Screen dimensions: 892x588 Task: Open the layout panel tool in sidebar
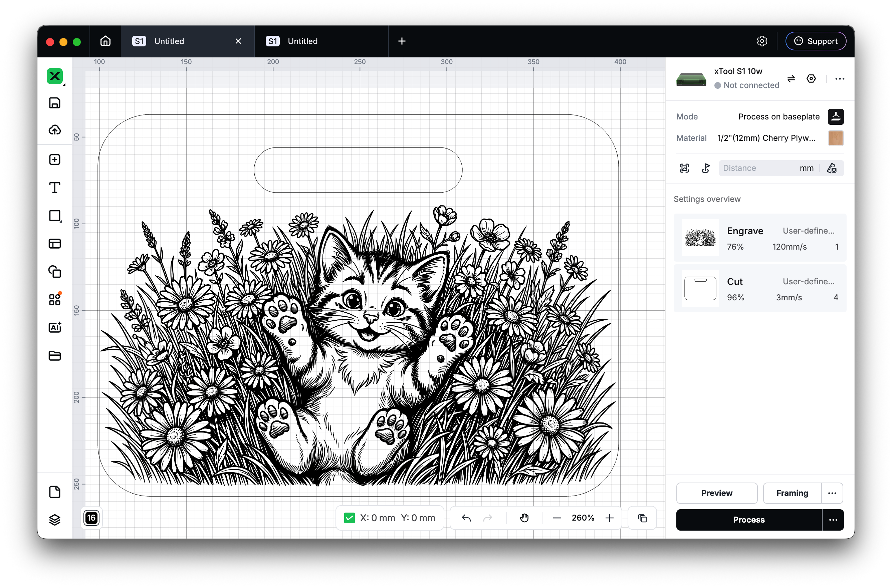(55, 244)
